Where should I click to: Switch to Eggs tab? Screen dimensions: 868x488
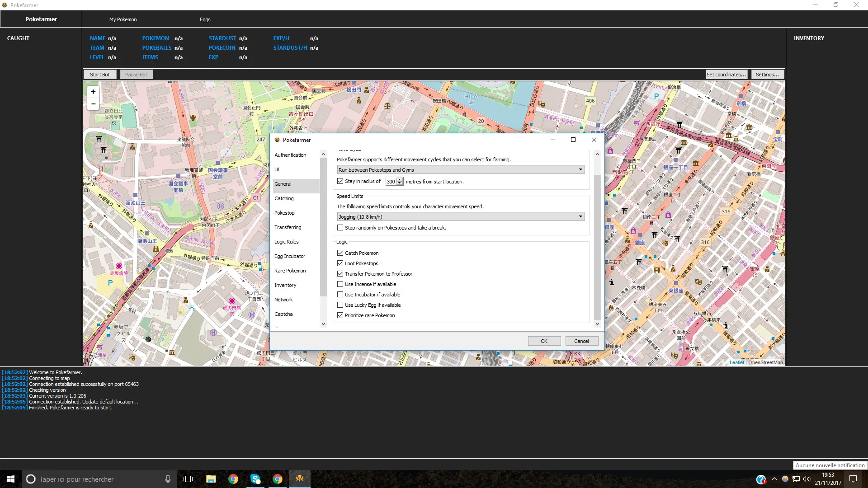205,19
